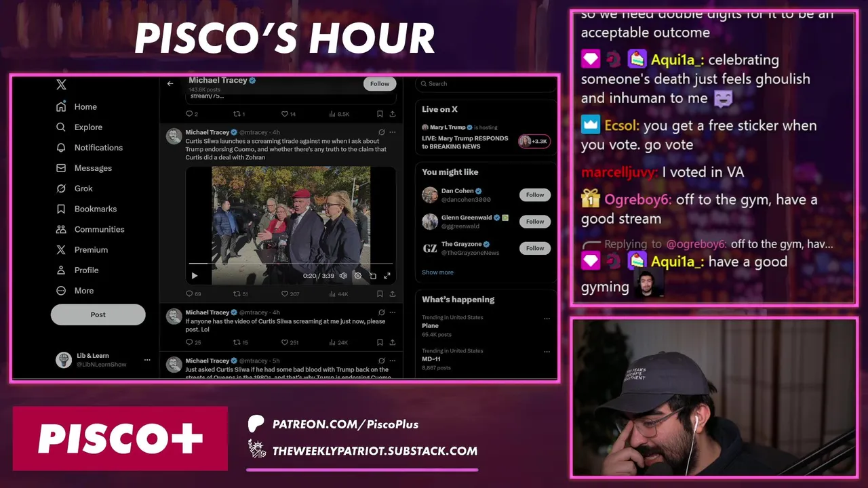Click the Post button
Viewport: 868px width, 488px height.
click(98, 314)
